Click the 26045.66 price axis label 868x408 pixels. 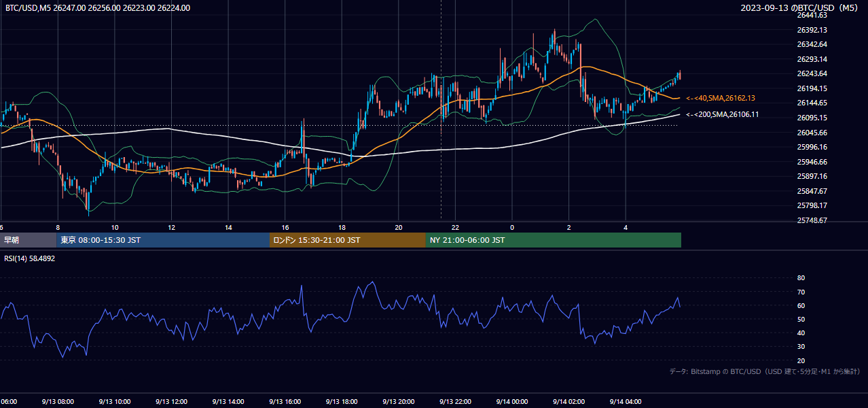[x=812, y=133]
